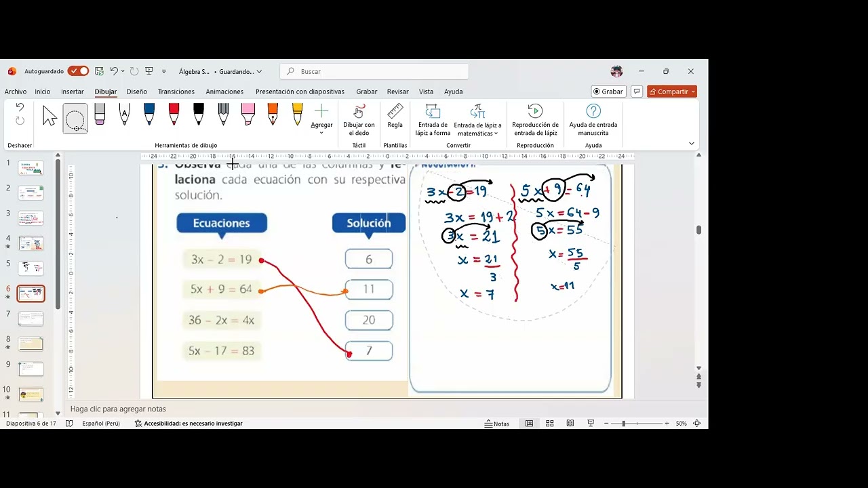This screenshot has width=868, height=488.
Task: Open the Undo history dropdown arrow
Action: click(123, 71)
